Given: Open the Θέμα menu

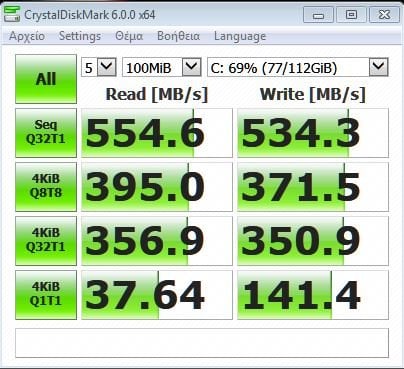Looking at the screenshot, I should (129, 36).
